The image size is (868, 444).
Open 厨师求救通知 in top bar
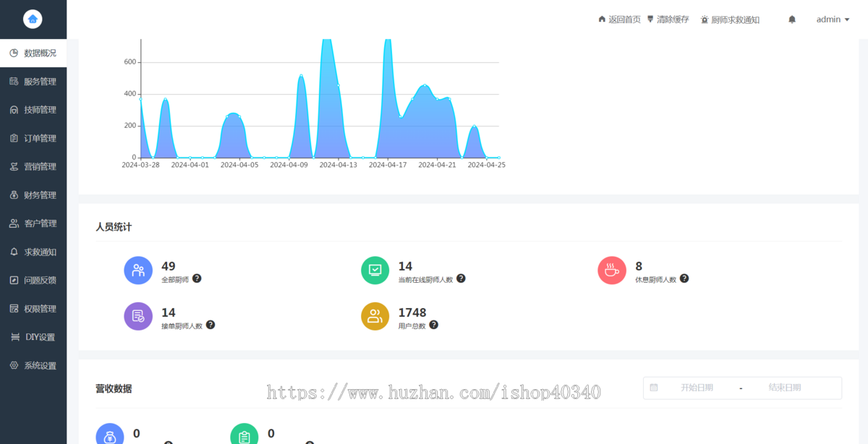pos(730,20)
